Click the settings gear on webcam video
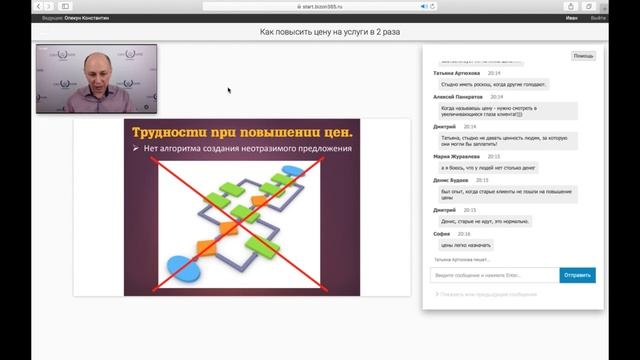Image resolution: width=640 pixels, height=360 pixels. (147, 107)
